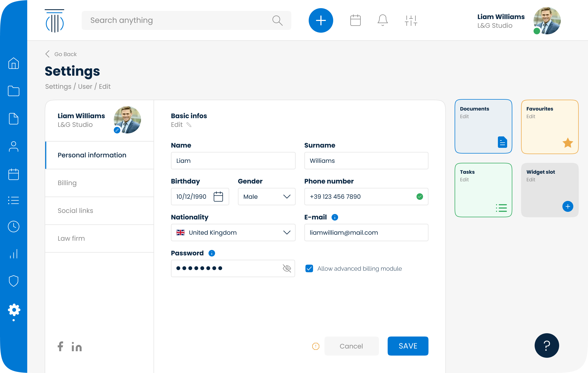Click the green checkmark on phone number field
Screen dimensions: 588x373
pos(419,196)
